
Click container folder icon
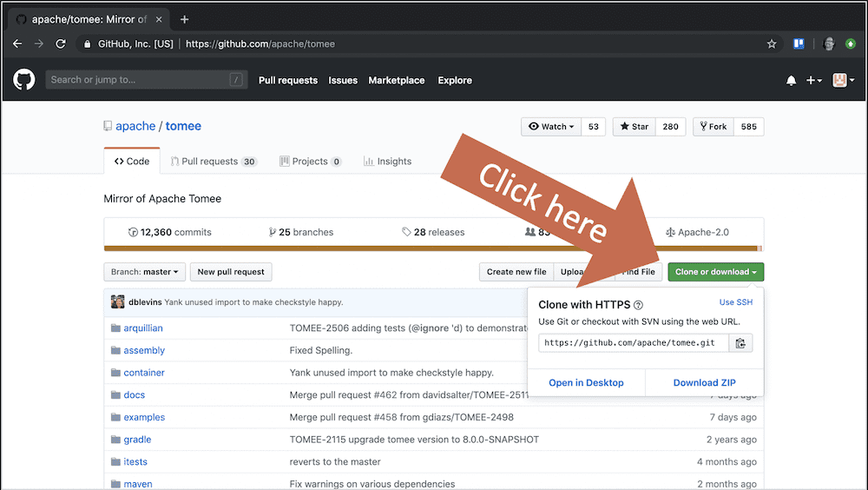[x=115, y=373]
